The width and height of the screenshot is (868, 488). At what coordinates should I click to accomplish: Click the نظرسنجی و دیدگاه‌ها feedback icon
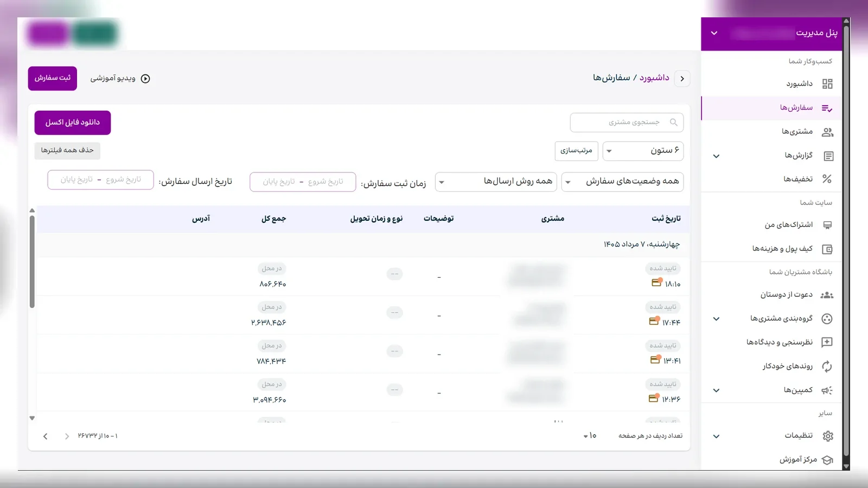pyautogui.click(x=827, y=342)
